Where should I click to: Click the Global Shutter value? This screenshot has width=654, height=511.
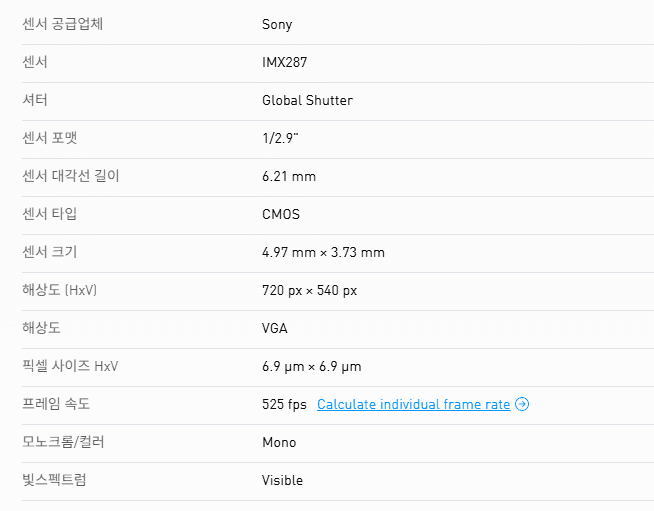click(307, 100)
